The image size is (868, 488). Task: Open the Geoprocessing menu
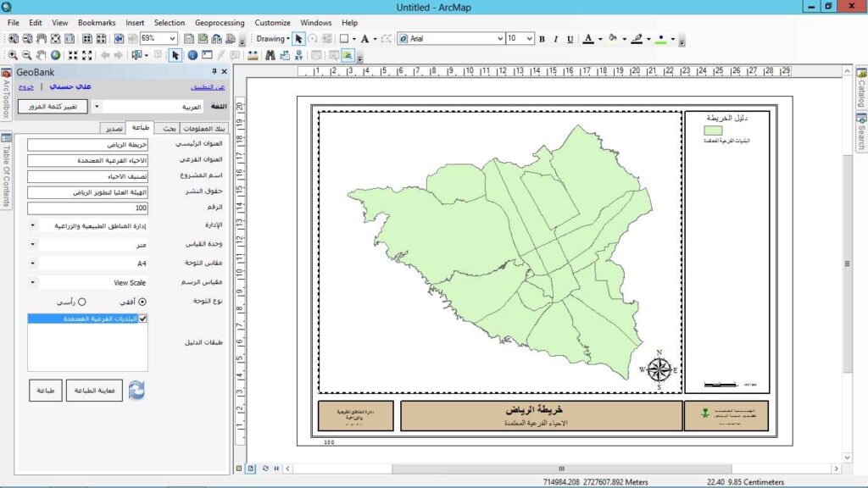220,23
